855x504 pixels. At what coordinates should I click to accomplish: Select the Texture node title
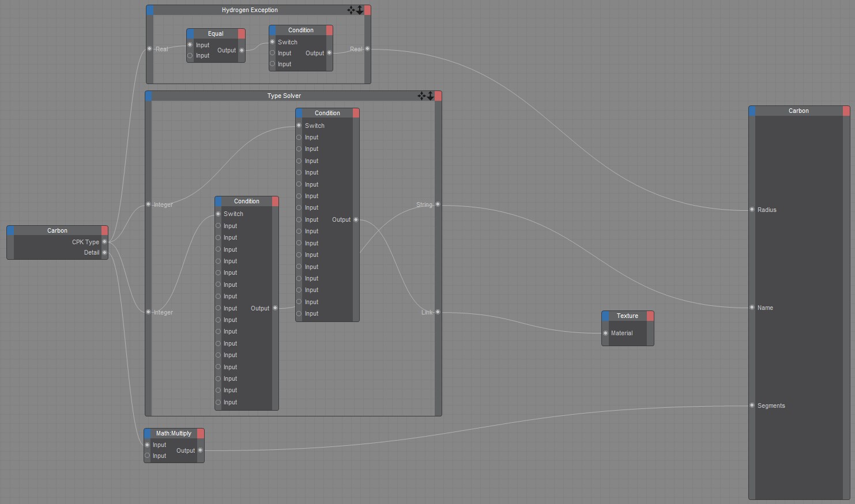click(x=627, y=316)
